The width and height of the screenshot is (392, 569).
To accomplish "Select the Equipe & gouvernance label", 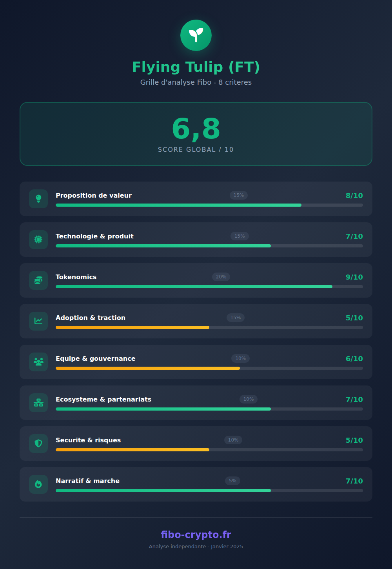I will pyautogui.click(x=95, y=358).
